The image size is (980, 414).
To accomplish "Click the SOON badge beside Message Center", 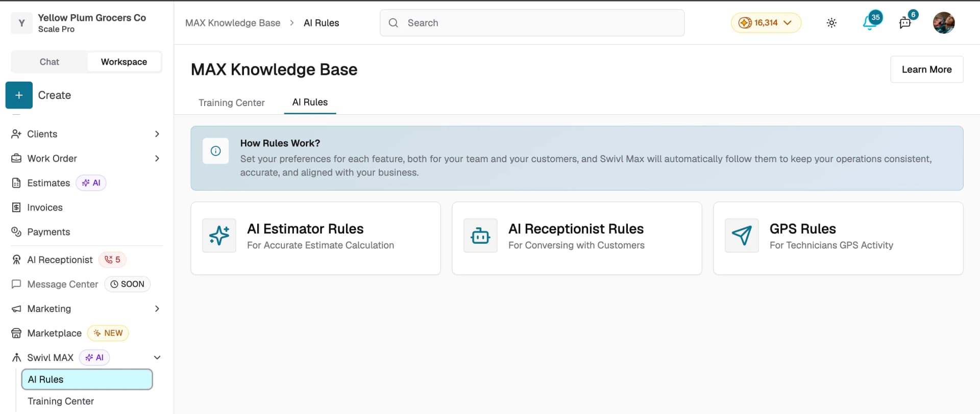I will point(128,284).
